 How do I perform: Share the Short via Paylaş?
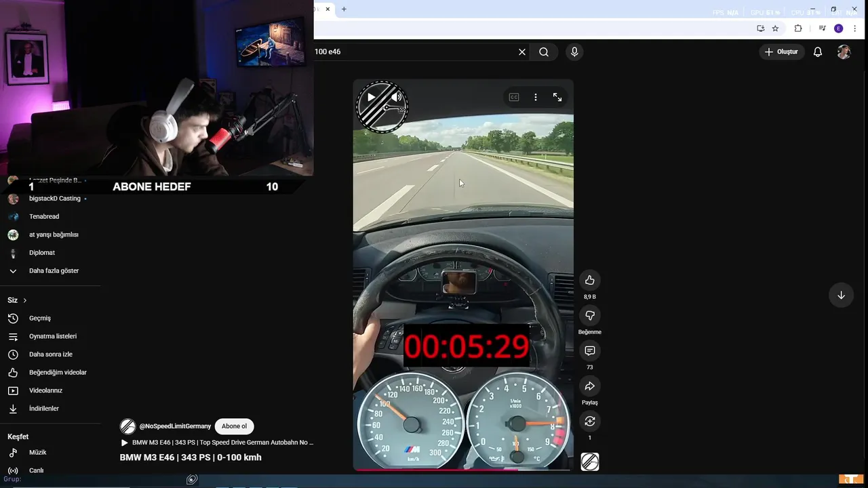click(x=590, y=386)
